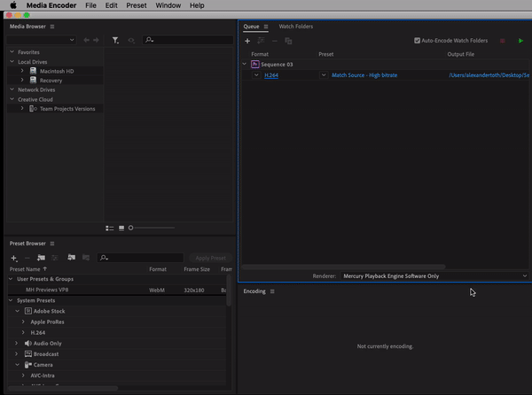Expand the Recovery drive
532x395 pixels.
click(x=22, y=81)
